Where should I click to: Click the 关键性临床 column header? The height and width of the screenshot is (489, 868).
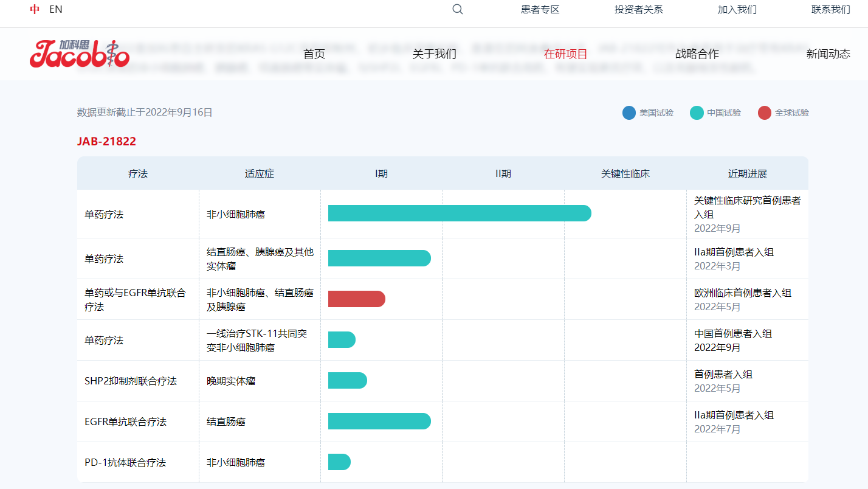[625, 174]
